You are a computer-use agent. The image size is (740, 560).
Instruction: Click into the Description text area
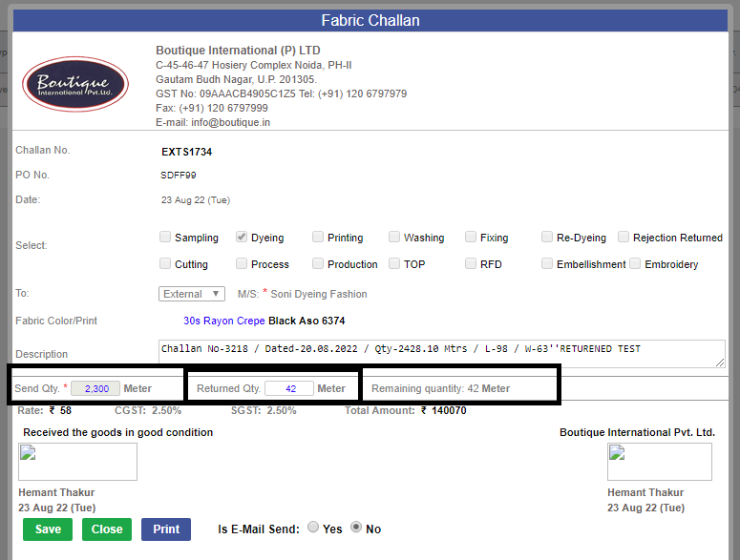442,354
